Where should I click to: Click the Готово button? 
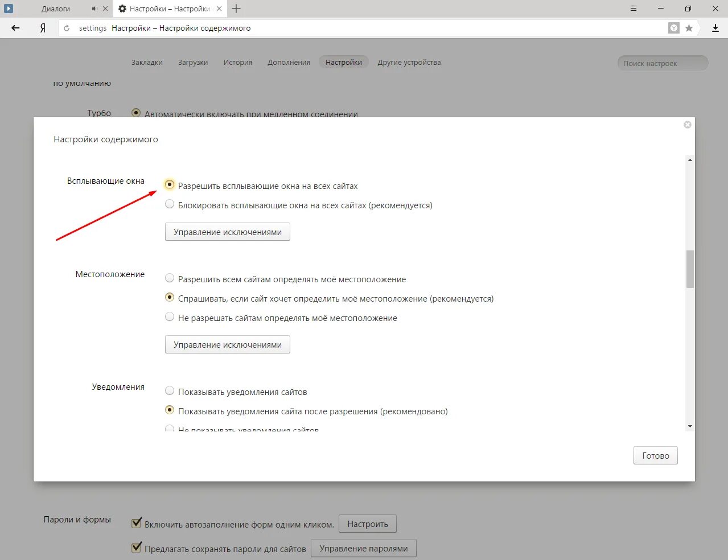pyautogui.click(x=656, y=455)
